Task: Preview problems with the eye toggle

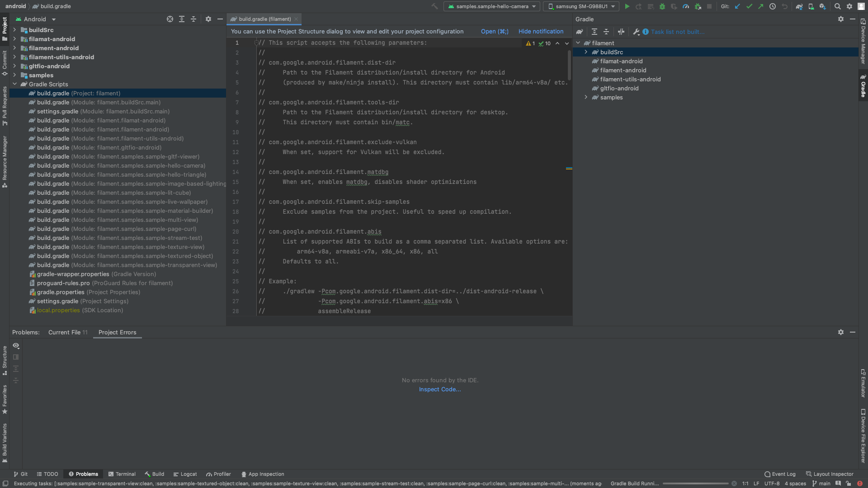Action: click(x=16, y=346)
